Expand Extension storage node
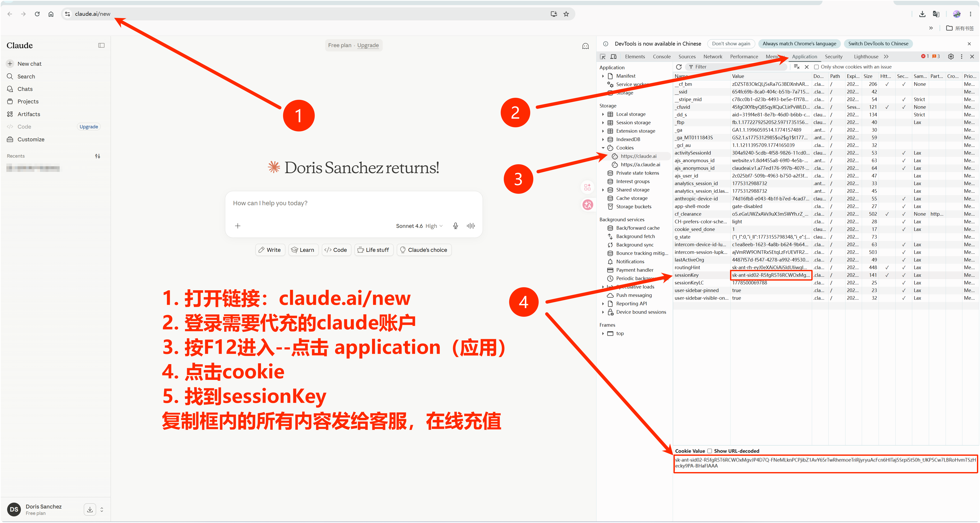This screenshot has height=523, width=980. coord(603,131)
